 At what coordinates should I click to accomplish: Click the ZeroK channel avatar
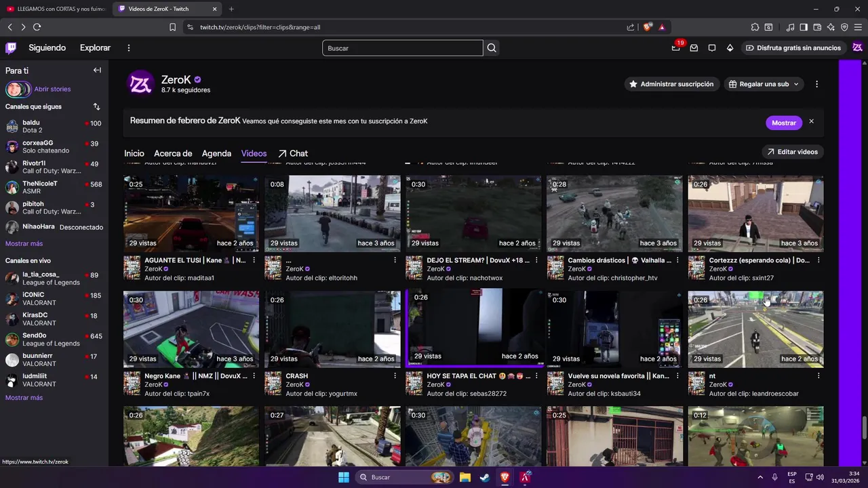(x=140, y=84)
